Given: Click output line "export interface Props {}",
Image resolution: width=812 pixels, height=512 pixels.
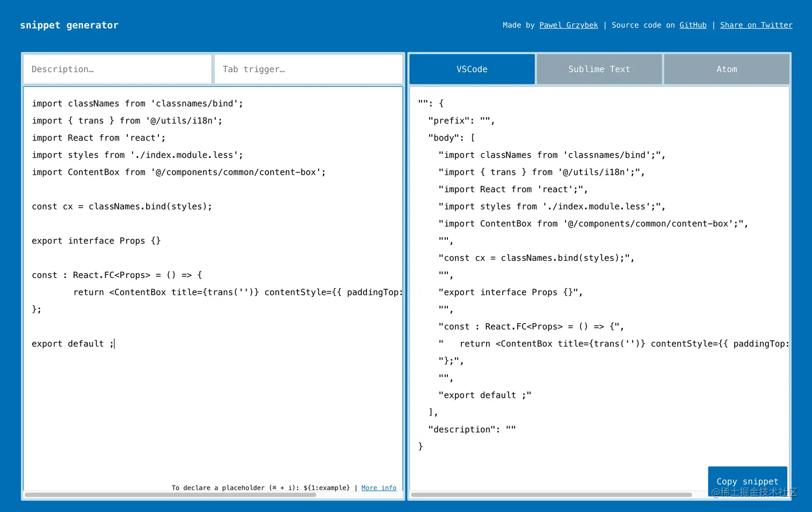Looking at the screenshot, I should click(511, 292).
